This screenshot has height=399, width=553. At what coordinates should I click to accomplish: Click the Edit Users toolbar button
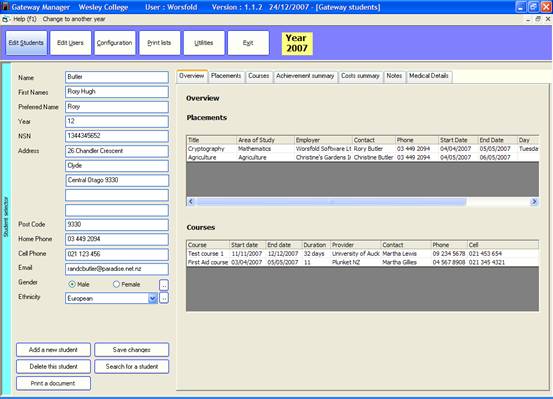point(71,43)
